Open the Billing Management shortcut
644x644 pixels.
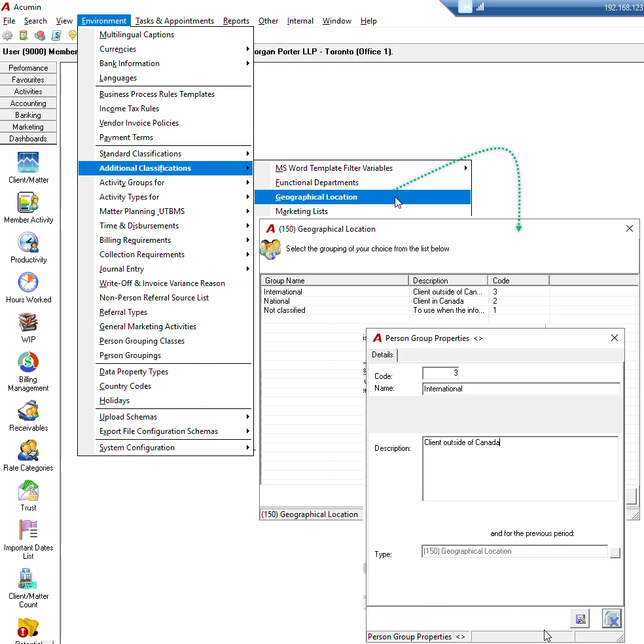tap(28, 371)
